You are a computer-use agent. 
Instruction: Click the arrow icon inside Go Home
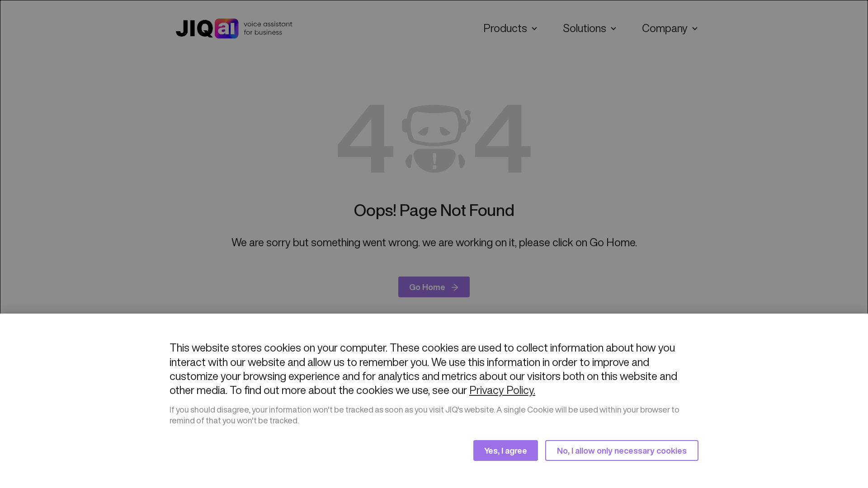click(x=455, y=287)
